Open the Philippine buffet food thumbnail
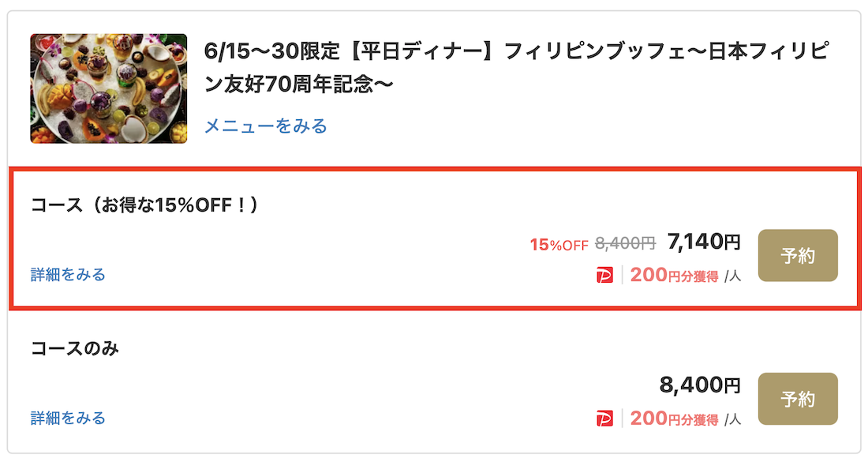Viewport: 868px width, 462px height. tap(109, 88)
